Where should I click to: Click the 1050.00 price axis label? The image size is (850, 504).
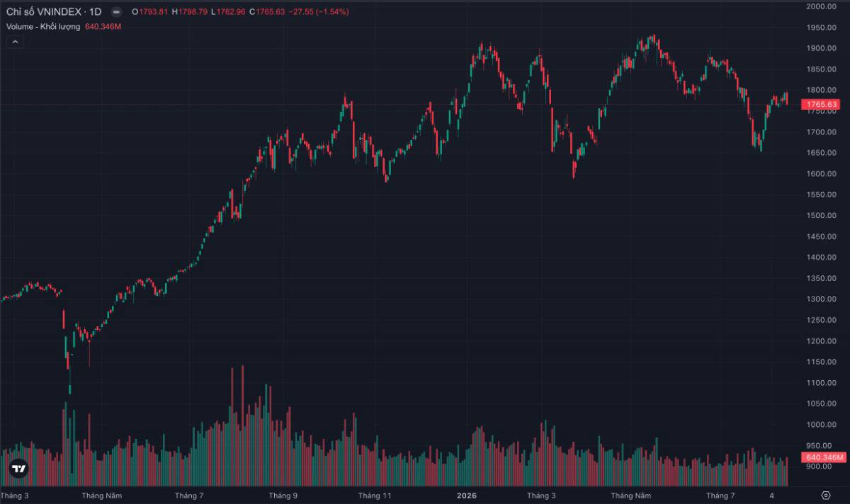pos(822,403)
